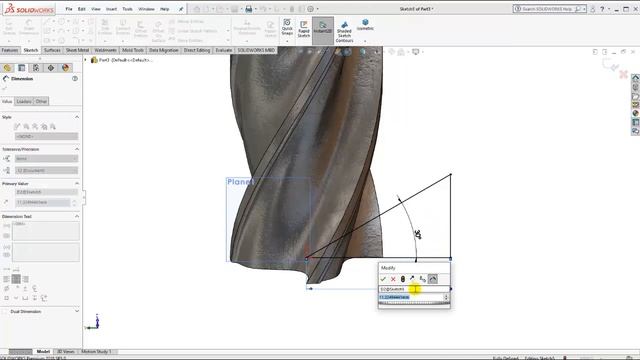Open the DimXpertManager tab icon
Screen dimensions: 640x360
click(51, 68)
